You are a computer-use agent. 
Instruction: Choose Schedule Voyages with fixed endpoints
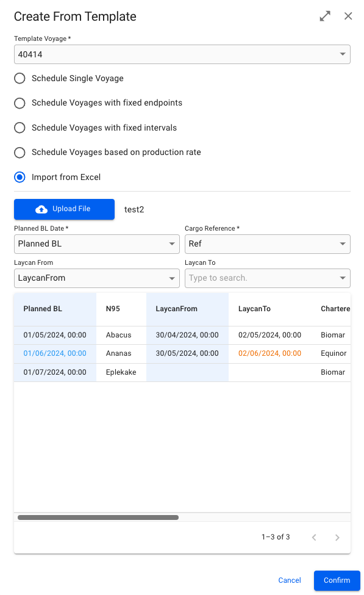pyautogui.click(x=20, y=103)
